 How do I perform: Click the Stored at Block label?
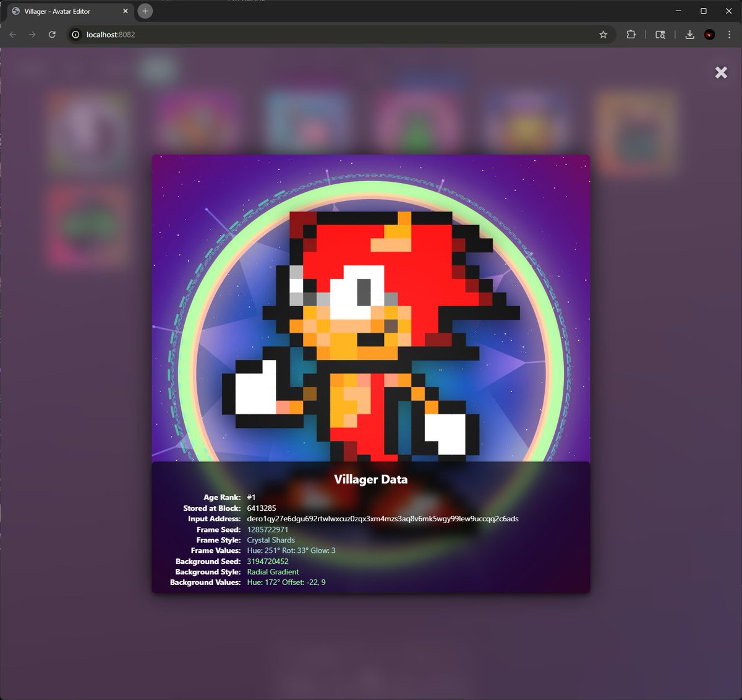[x=212, y=508]
